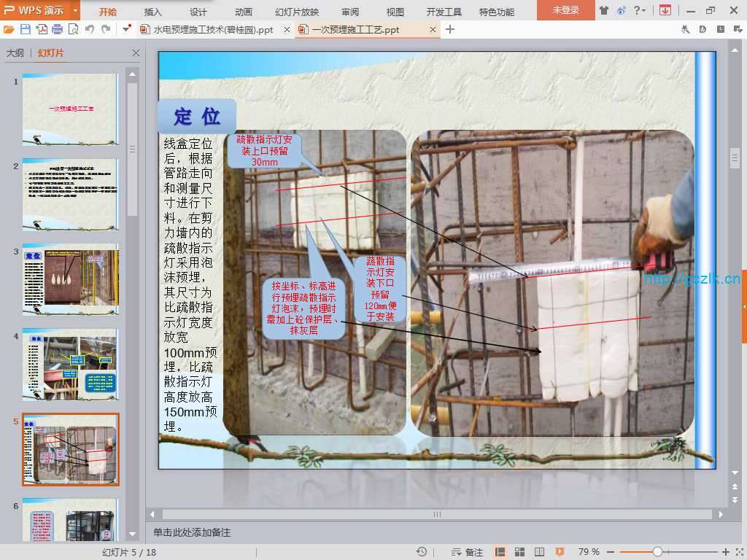Select slide 3 thumbnail in panel

tap(70, 279)
